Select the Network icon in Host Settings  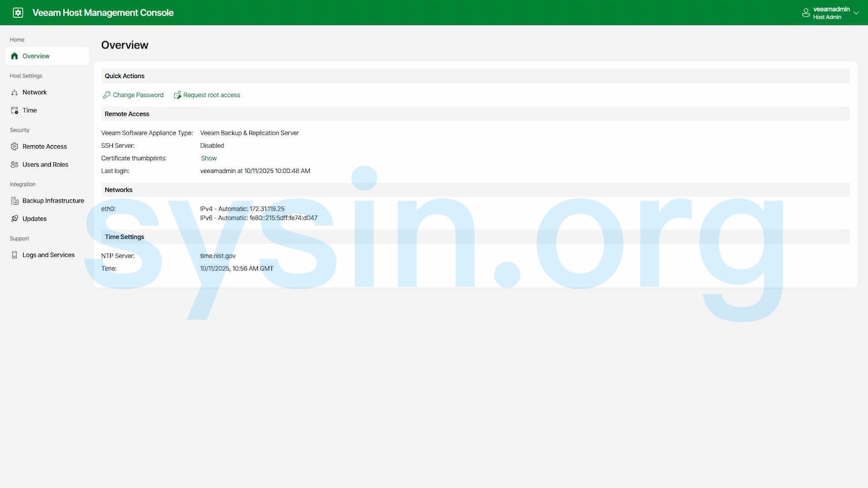pos(14,92)
